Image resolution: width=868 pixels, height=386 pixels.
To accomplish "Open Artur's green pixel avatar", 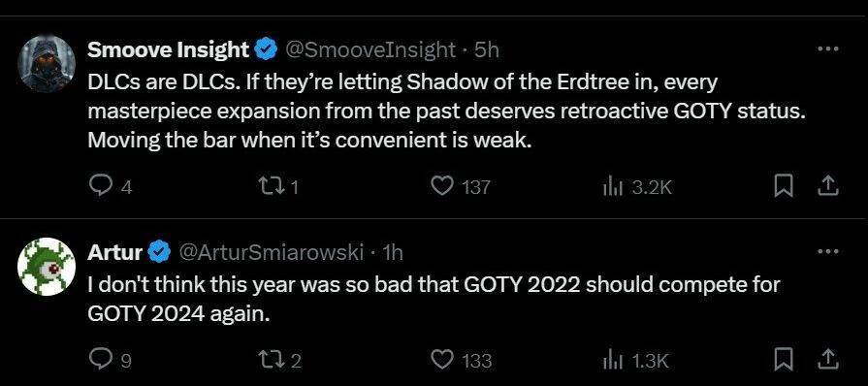I will point(48,267).
